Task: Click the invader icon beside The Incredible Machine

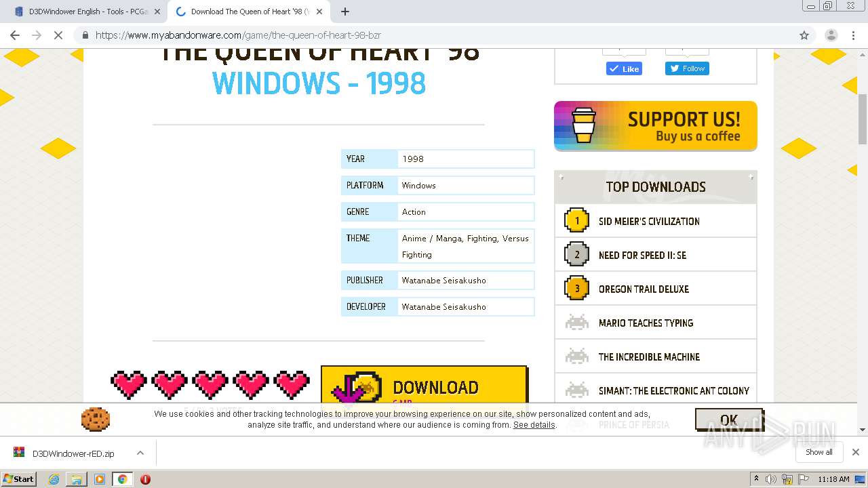Action: point(577,356)
